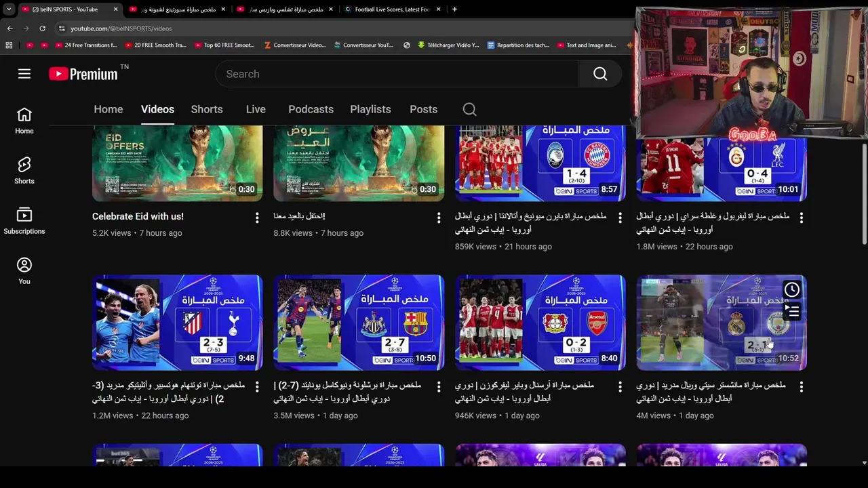Screen dimensions: 868x488
Task: Click the search magnifier button
Action: coord(600,74)
